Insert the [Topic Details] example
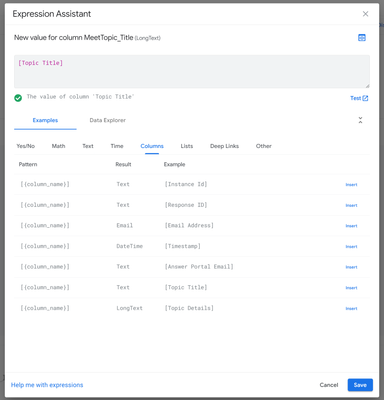The width and height of the screenshot is (384, 400). click(x=351, y=308)
